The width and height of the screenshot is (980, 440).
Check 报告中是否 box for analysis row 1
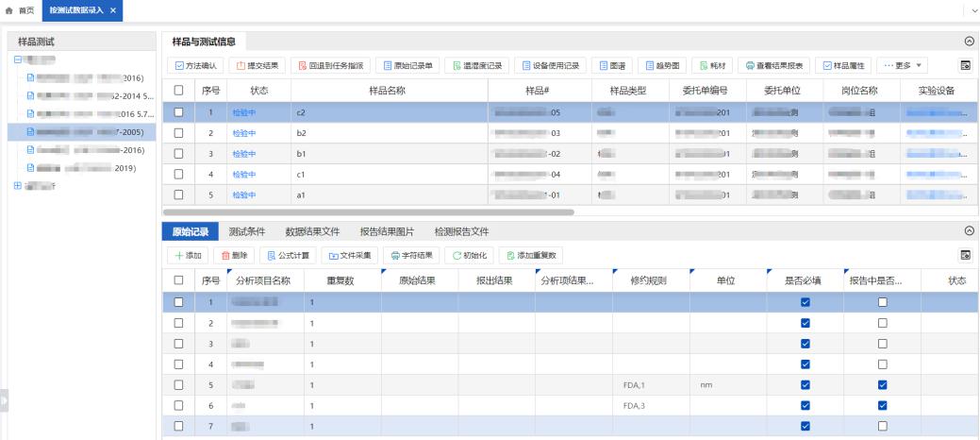pyautogui.click(x=882, y=302)
